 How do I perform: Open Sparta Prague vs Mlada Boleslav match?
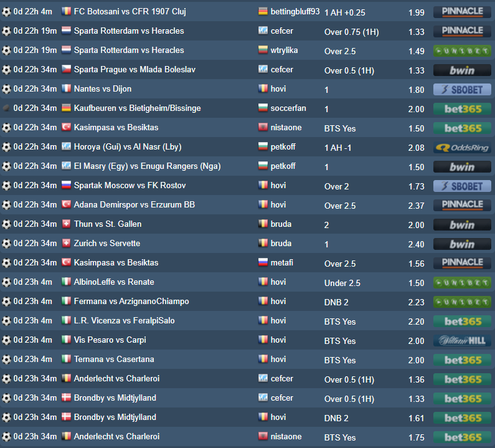click(134, 69)
